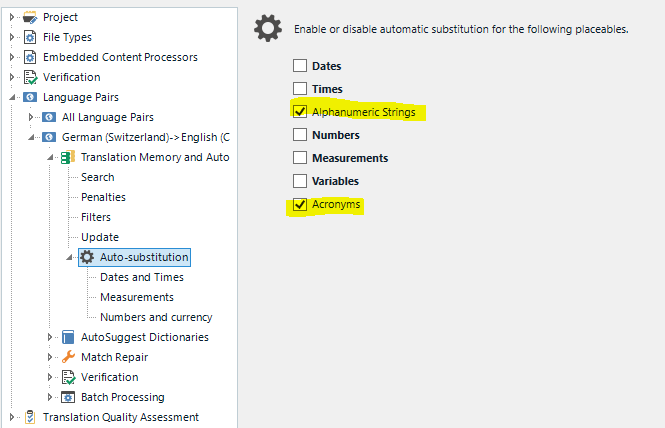Click the top Verification checklist icon

tap(30, 77)
